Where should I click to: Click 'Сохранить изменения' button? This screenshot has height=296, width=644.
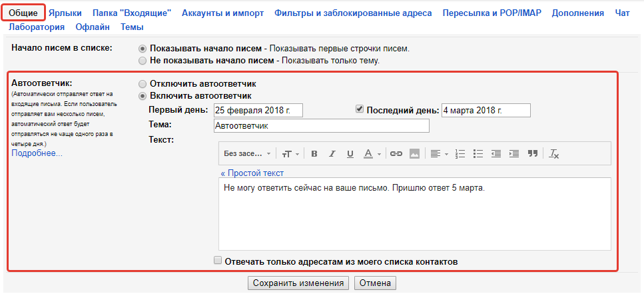click(x=298, y=283)
